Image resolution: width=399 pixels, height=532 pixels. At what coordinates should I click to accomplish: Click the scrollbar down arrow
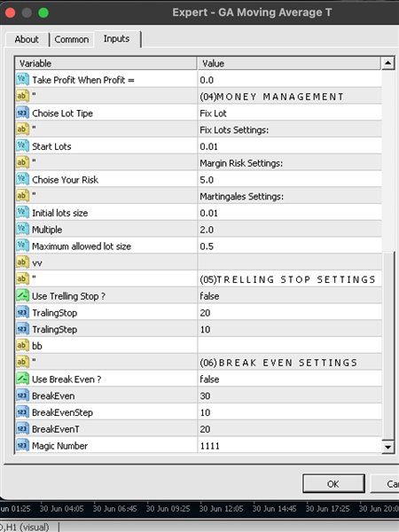point(387,447)
